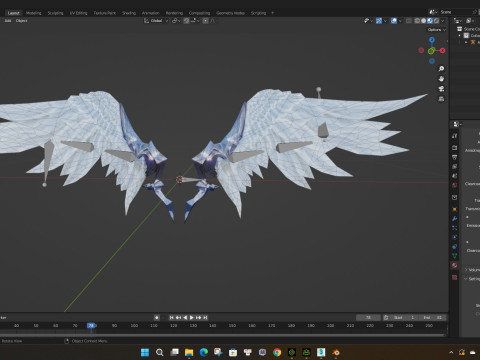Toggle auto keying record button

[157, 317]
